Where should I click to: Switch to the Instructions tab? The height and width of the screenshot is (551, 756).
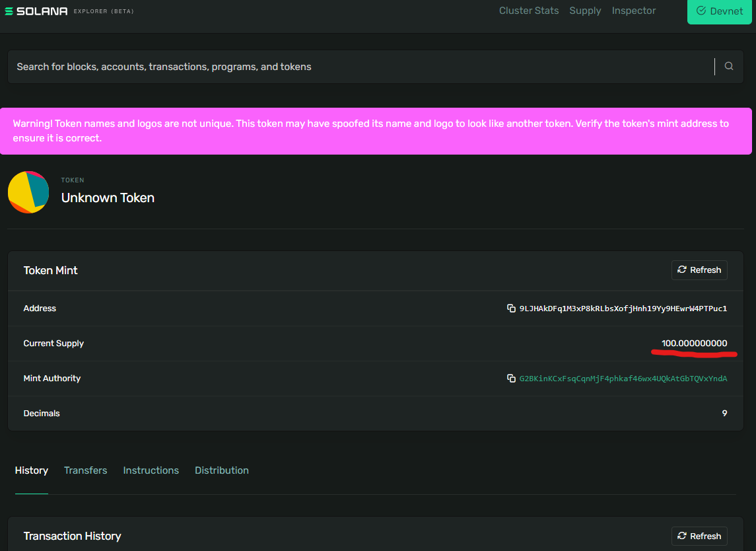[151, 470]
